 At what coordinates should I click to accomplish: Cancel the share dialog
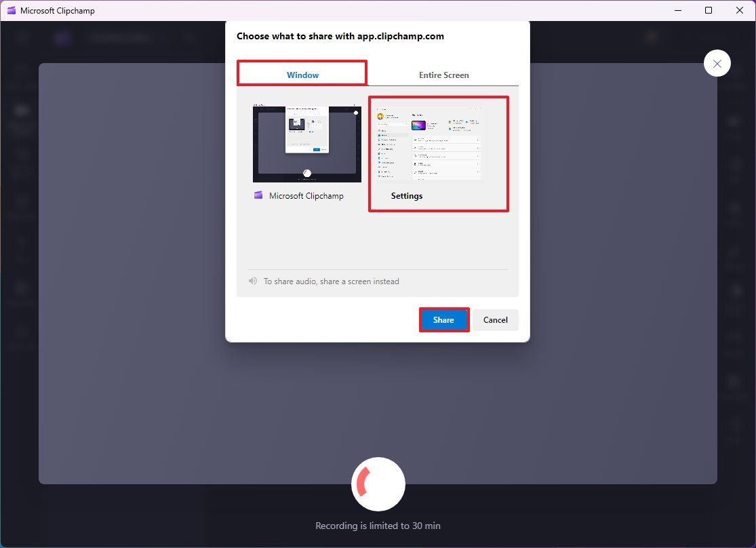pyautogui.click(x=495, y=320)
